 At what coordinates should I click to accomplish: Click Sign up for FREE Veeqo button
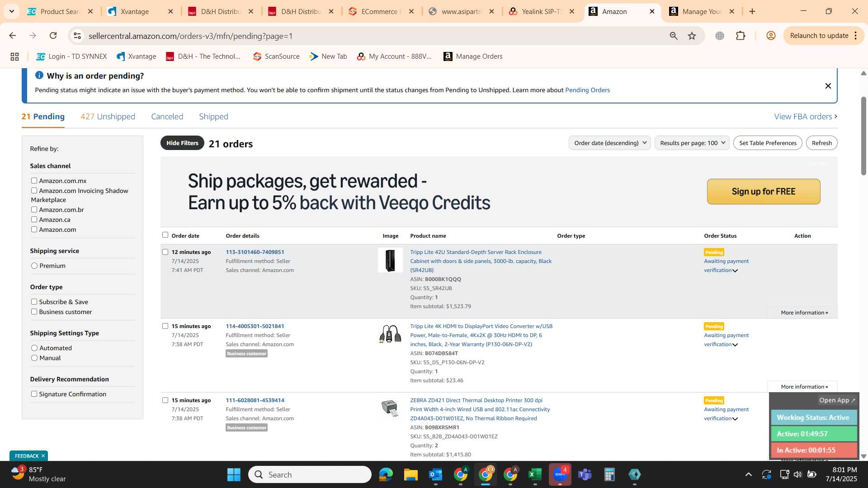click(764, 192)
